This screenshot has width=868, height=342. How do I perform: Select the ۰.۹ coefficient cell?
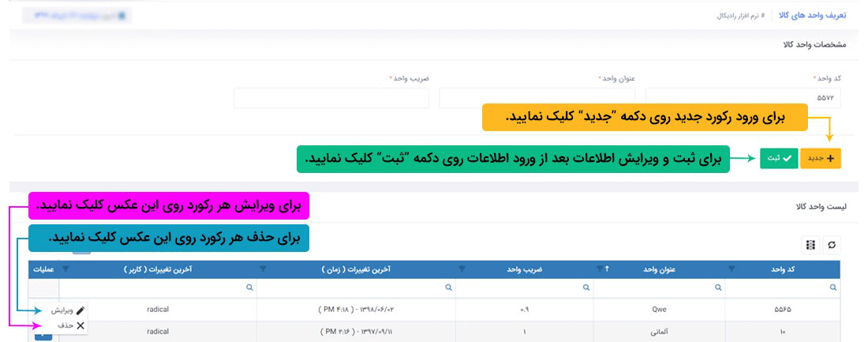(x=524, y=310)
